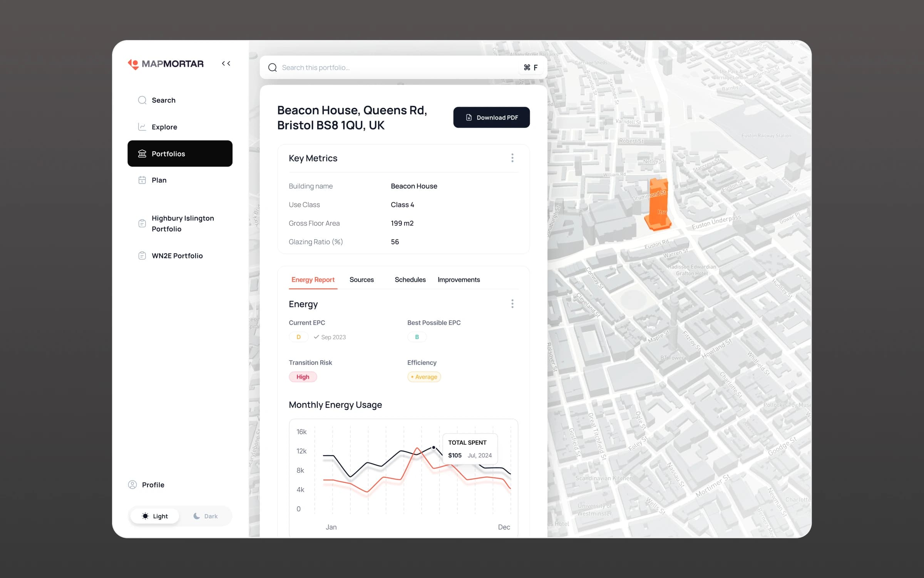Viewport: 924px width, 578px height.
Task: Click the Beacon House building name value
Action: 414,186
